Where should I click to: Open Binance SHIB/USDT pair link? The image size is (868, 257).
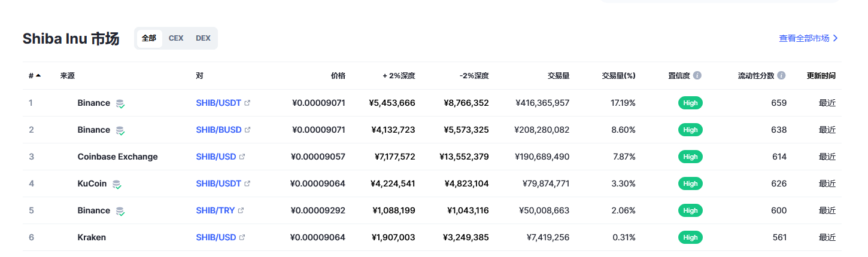(x=218, y=103)
